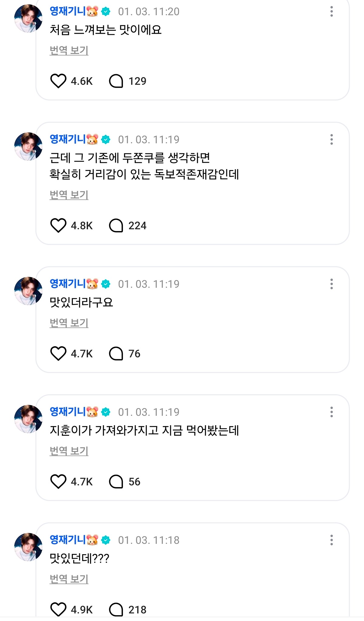364x621 pixels.
Task: Translate the '지훈이가 가져와가지고' post
Action: (69, 451)
